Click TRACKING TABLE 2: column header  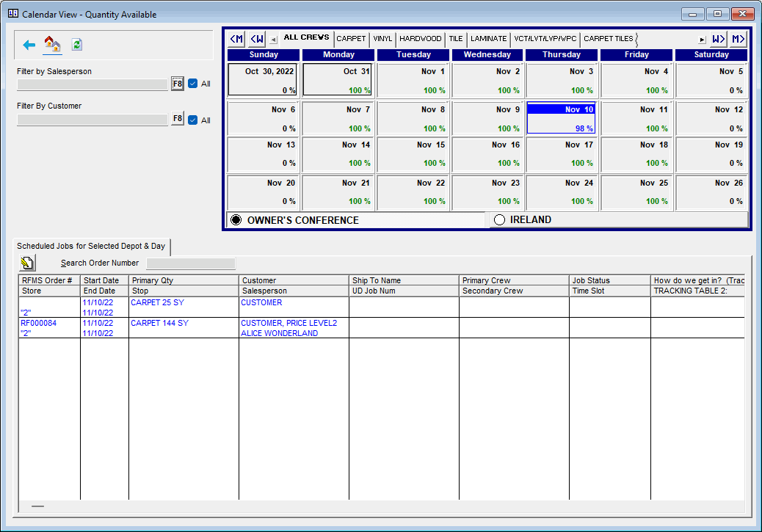[x=697, y=291]
